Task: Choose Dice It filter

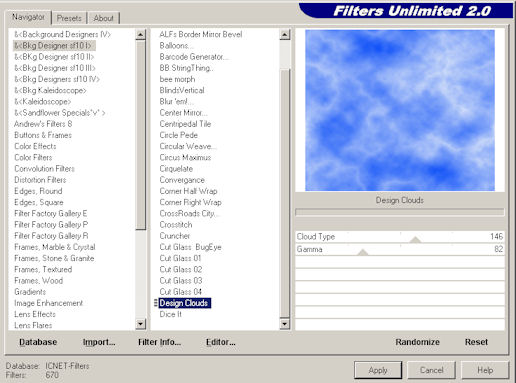Action: tap(171, 314)
